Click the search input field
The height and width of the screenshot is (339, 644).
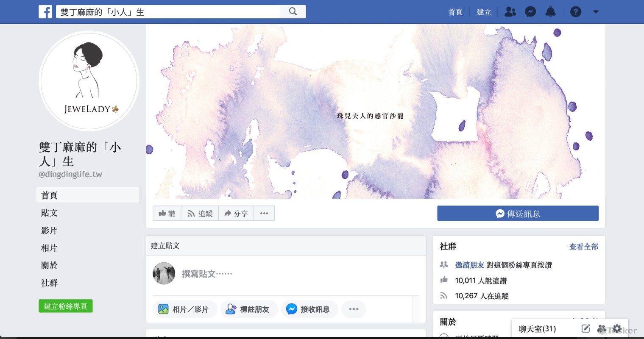(x=168, y=12)
